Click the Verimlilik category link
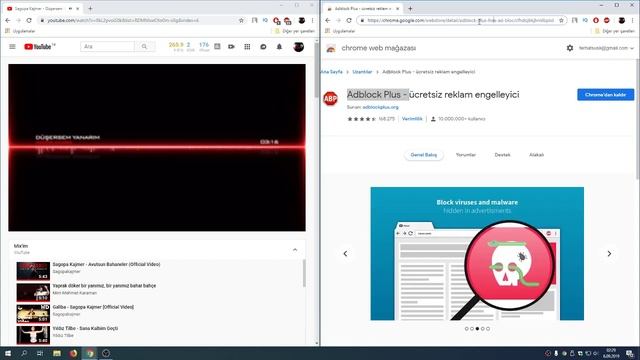 pos(412,119)
